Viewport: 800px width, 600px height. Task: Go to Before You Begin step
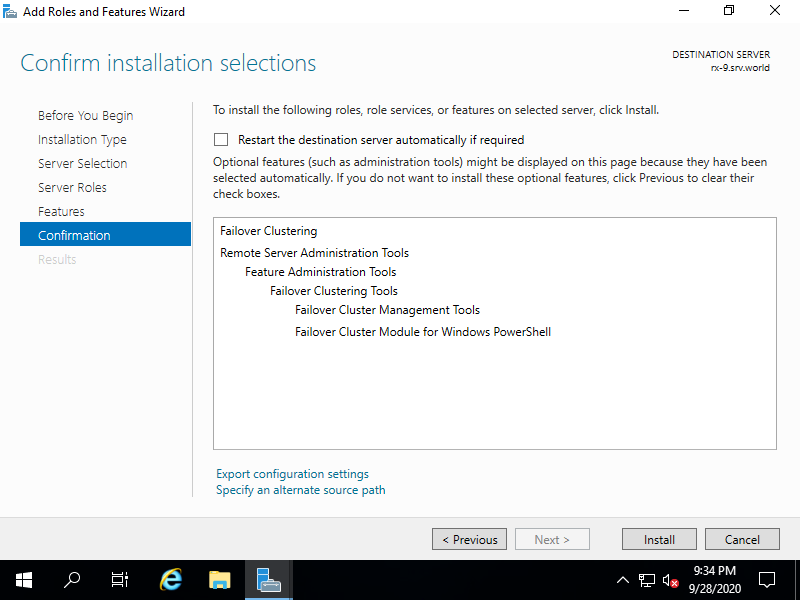(85, 116)
